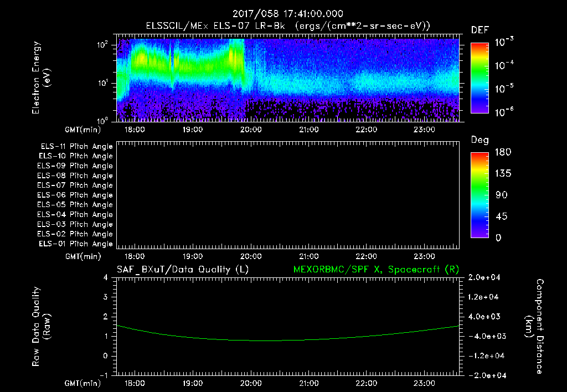
Task: Select the ELS-05 Pitch Angle label
Action: 75,205
